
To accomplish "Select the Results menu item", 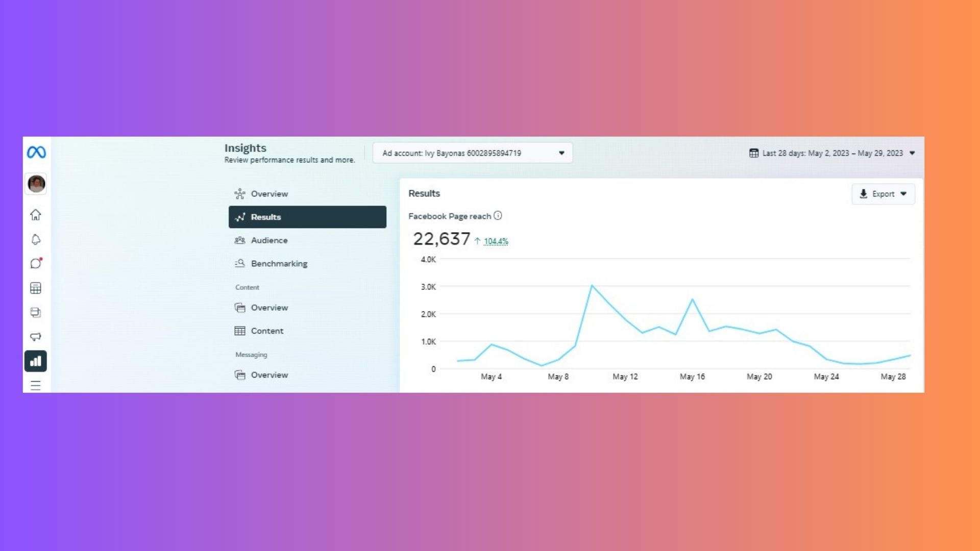I will click(307, 217).
